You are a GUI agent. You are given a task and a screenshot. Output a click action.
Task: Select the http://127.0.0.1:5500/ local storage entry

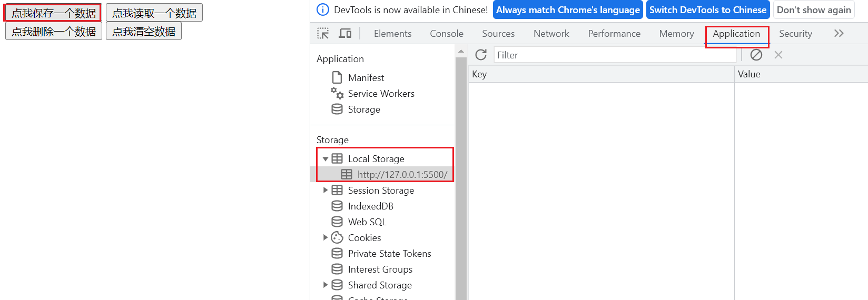point(402,175)
